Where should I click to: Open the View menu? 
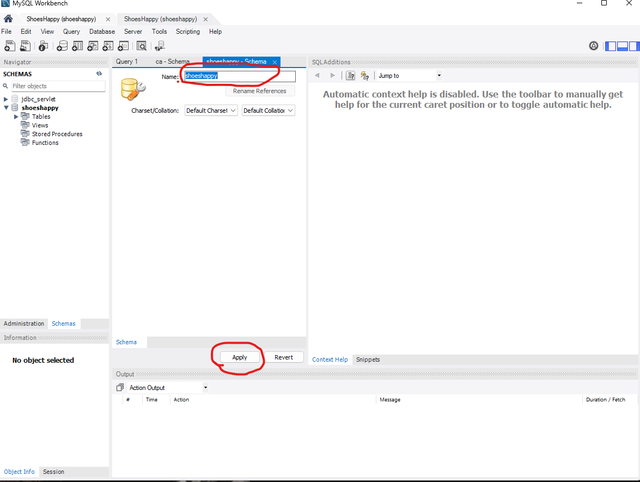click(47, 31)
